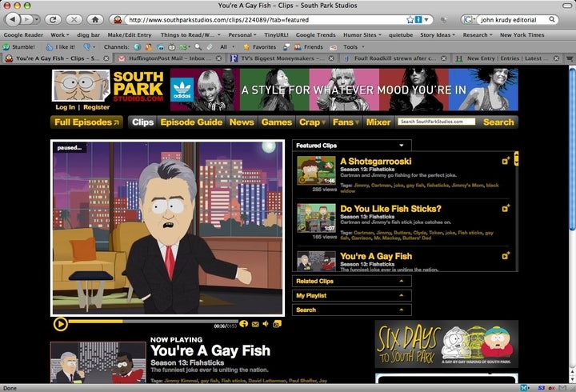Image resolution: width=576 pixels, height=392 pixels.
Task: Open StumbleUpon Tools dropdown
Action: (x=354, y=46)
